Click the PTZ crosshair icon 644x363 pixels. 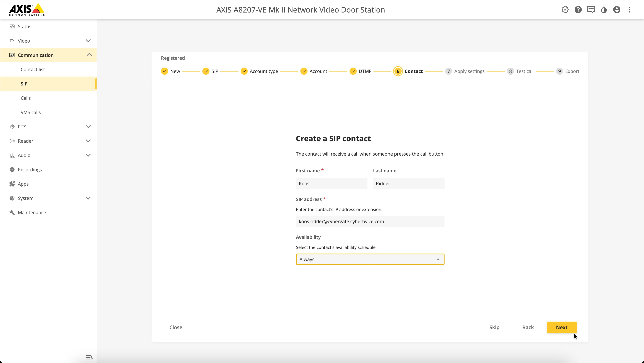pyautogui.click(x=12, y=127)
